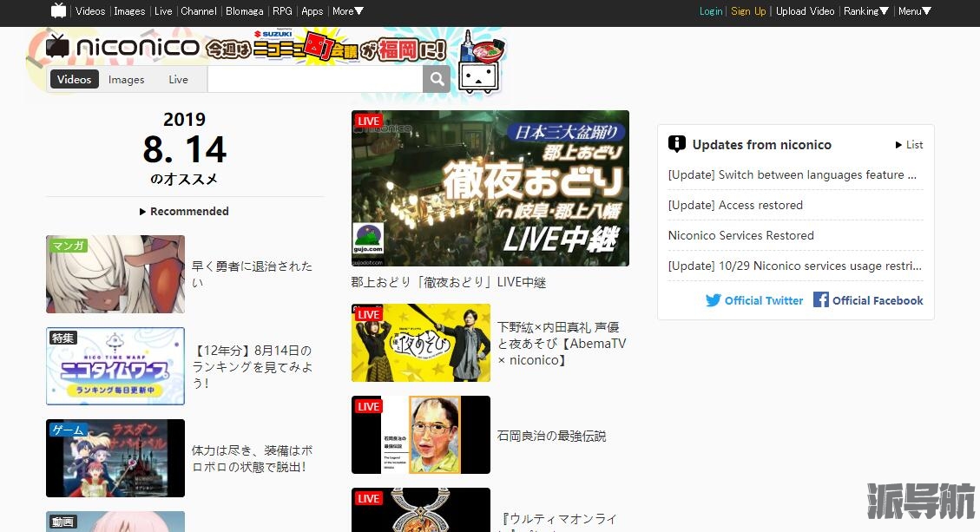Open Official Twitter bird icon link

click(x=714, y=300)
